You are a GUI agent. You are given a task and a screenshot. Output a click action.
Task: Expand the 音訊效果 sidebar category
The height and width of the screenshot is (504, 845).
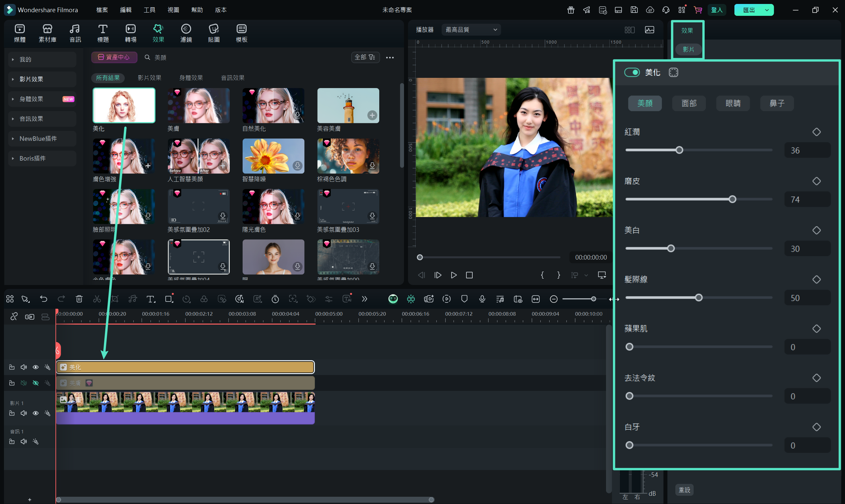[x=42, y=119]
